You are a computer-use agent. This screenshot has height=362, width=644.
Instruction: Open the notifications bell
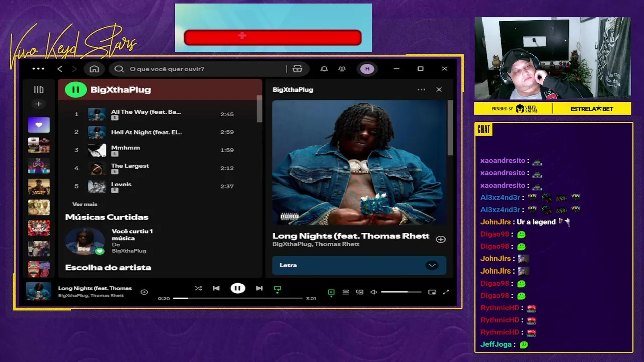(324, 69)
